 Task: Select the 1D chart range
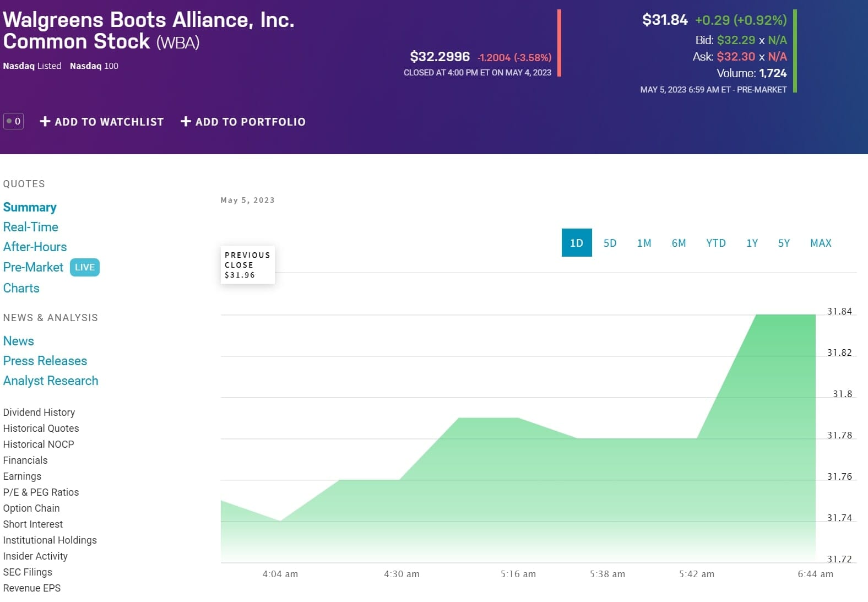[x=576, y=243]
